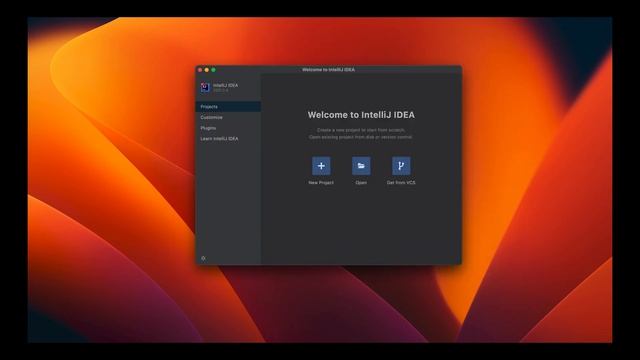Minimize the window with yellow button
Image resolution: width=640 pixels, height=360 pixels.
pyautogui.click(x=207, y=70)
